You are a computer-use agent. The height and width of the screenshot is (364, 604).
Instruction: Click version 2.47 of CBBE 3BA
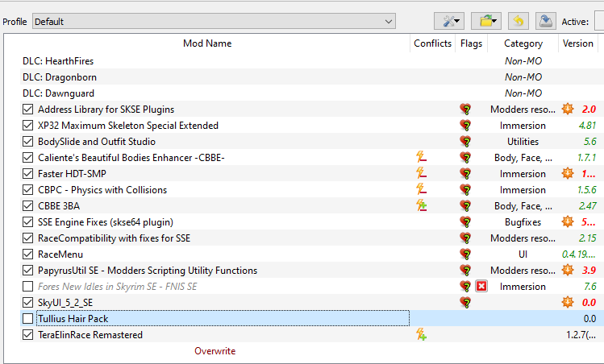coord(587,206)
